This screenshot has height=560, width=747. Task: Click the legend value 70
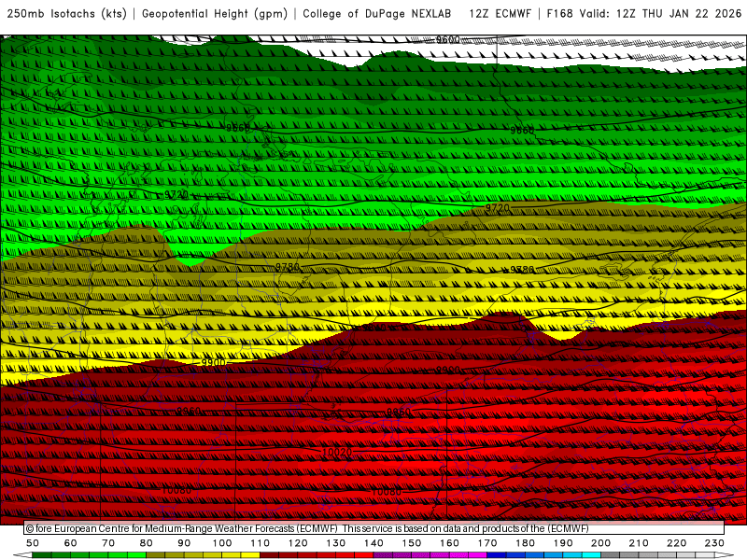108,543
